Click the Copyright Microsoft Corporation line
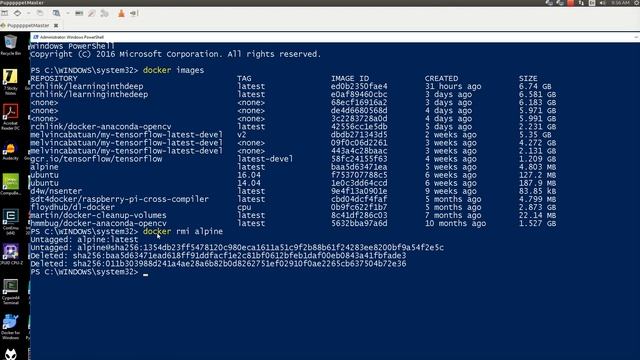The width and height of the screenshot is (640, 360). (x=176, y=54)
